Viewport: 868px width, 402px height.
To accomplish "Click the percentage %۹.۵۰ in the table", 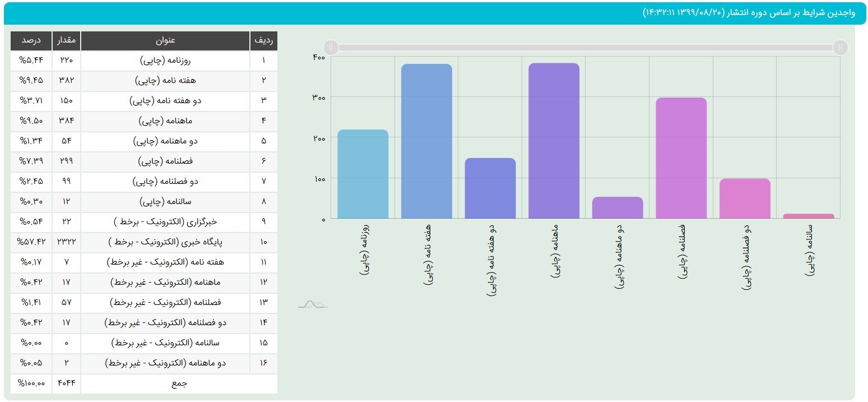I will pyautogui.click(x=31, y=121).
